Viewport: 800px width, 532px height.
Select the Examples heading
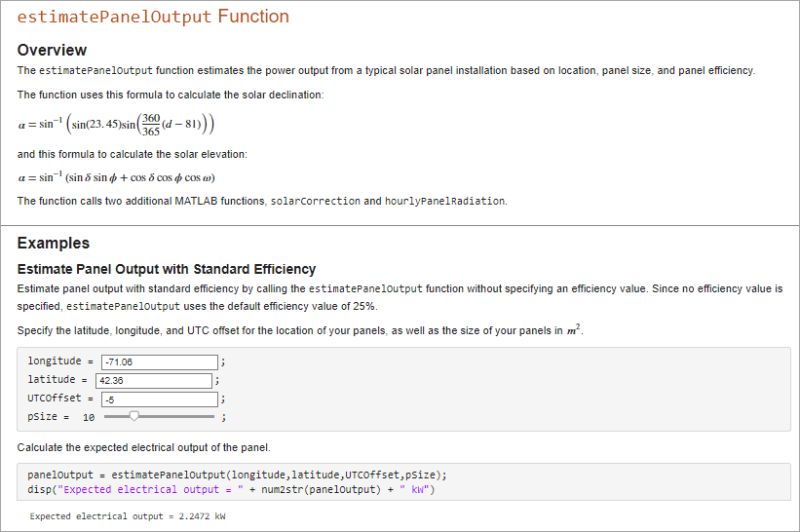tap(54, 244)
